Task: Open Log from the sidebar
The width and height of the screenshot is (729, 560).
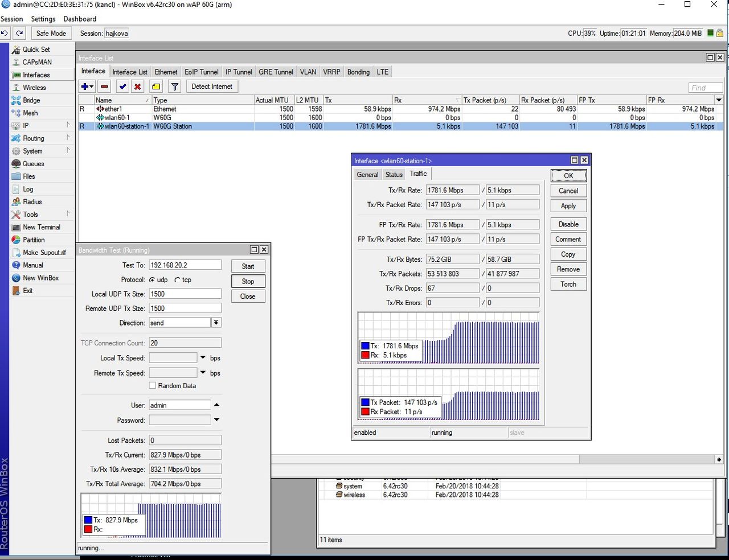Action: (x=28, y=189)
